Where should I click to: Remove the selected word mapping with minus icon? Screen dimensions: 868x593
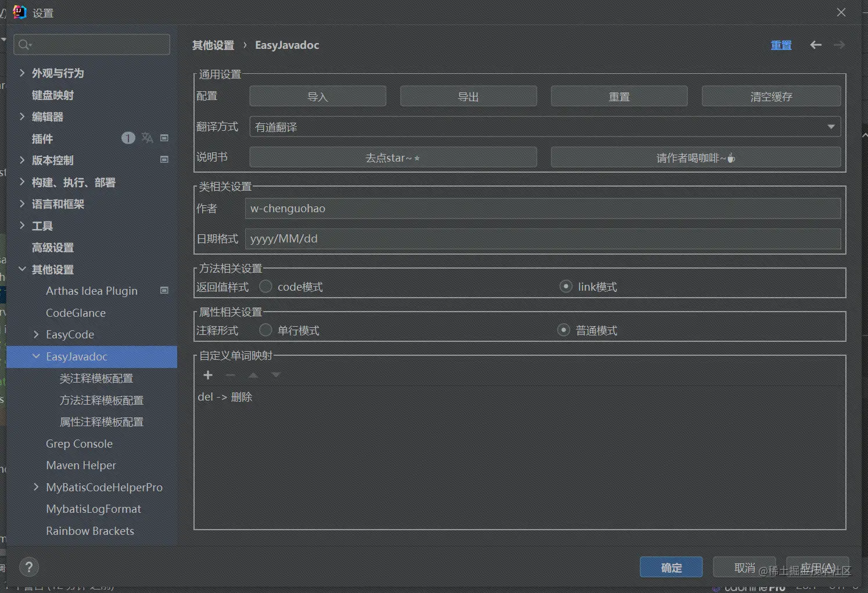[x=231, y=375]
